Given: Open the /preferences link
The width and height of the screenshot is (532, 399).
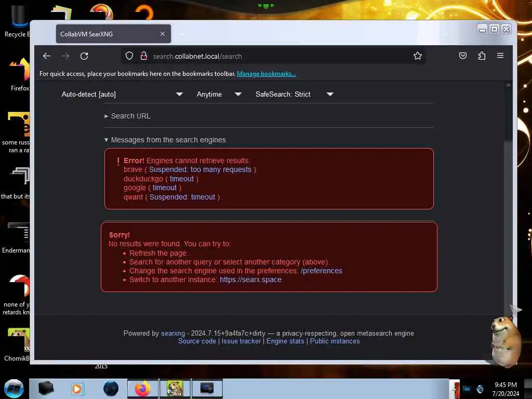Looking at the screenshot, I should (x=321, y=271).
